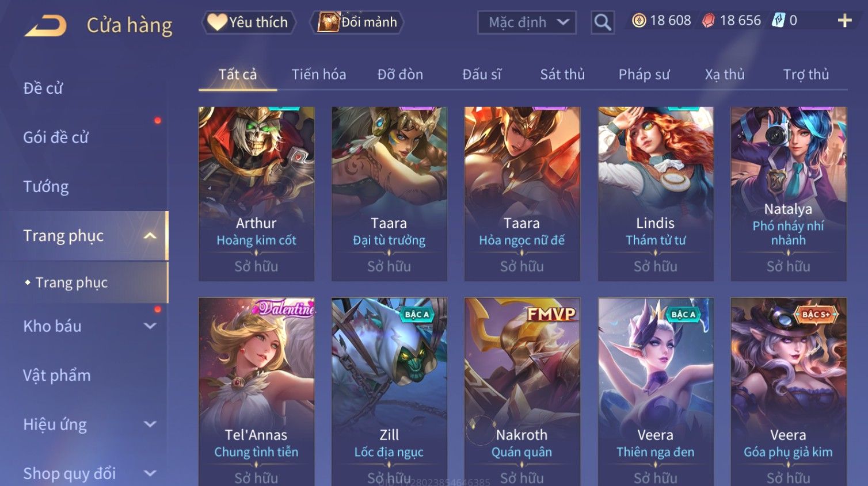Open Yêu thích heart favorites
The image size is (868, 486).
pyautogui.click(x=249, y=22)
